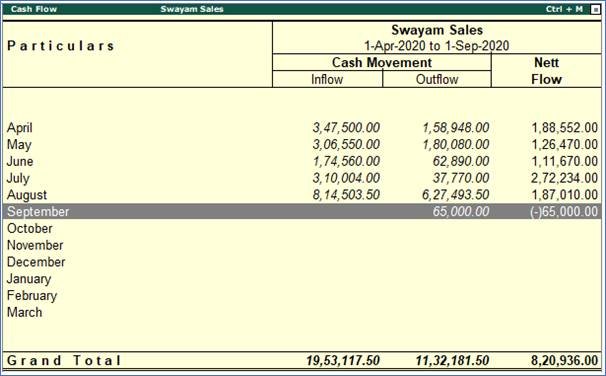Click the Swayam Sales company heading in the table

point(437,30)
